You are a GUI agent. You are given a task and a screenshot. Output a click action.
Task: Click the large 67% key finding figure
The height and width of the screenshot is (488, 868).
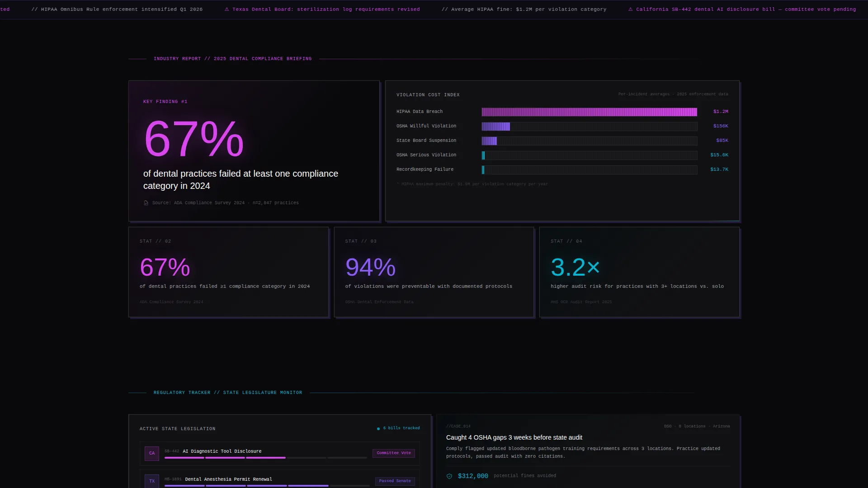point(194,139)
